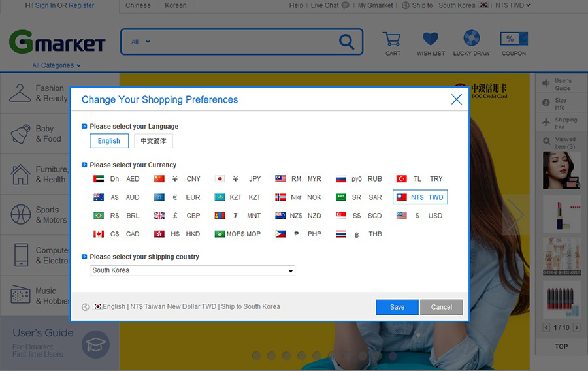Cancel the preferences dialog
The height and width of the screenshot is (371, 588).
pyautogui.click(x=442, y=307)
